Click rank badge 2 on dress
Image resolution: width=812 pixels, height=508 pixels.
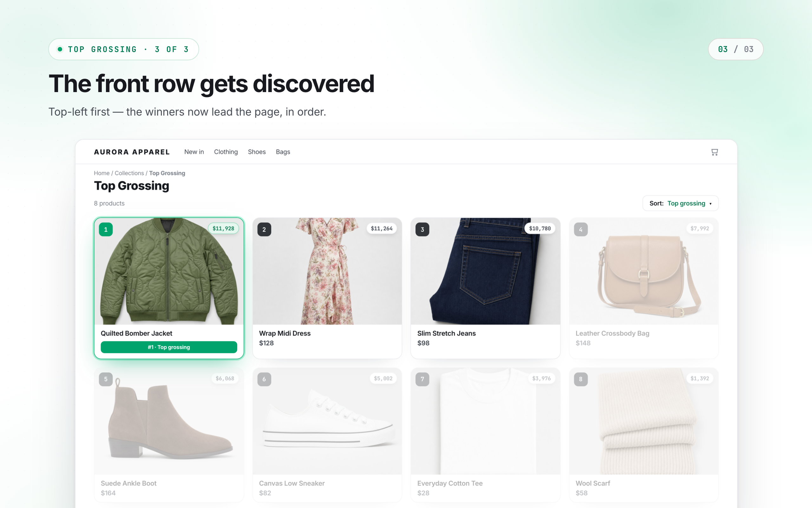pos(264,230)
